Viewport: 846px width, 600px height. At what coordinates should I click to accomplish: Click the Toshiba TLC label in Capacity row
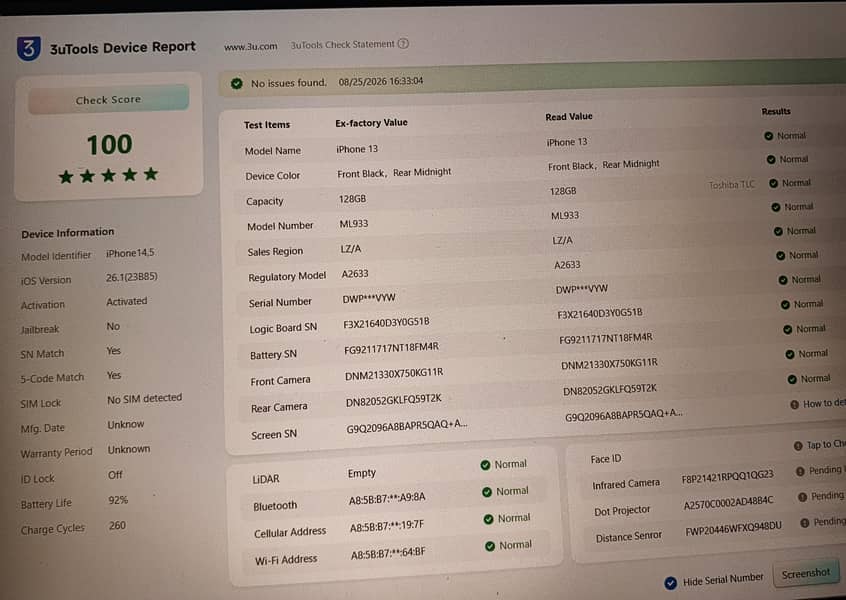(732, 185)
